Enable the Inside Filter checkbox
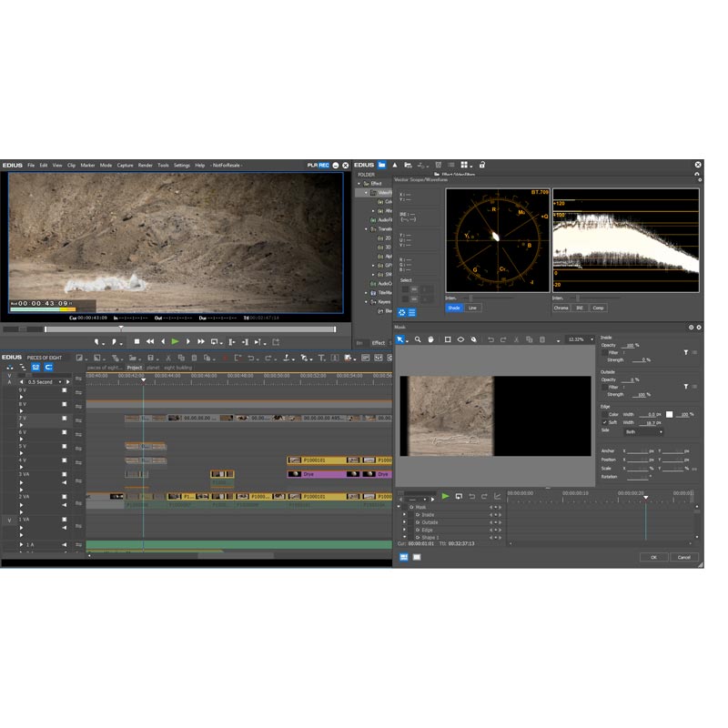 tap(604, 352)
